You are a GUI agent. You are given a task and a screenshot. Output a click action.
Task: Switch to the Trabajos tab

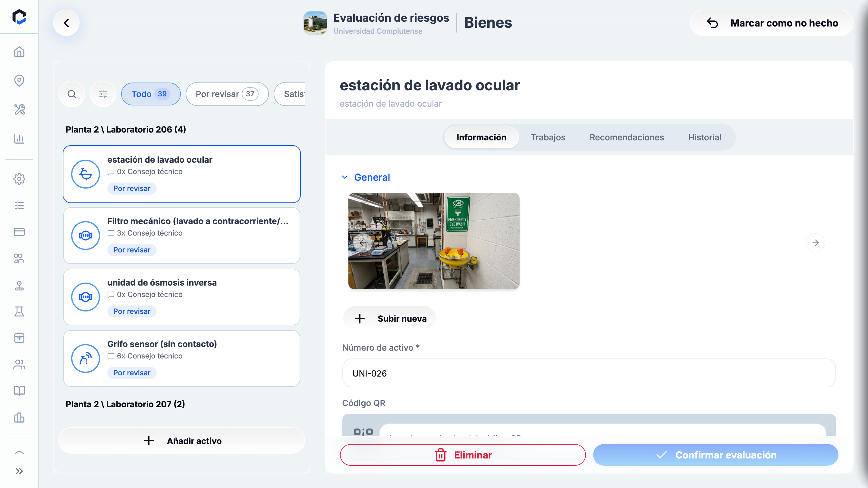click(x=548, y=137)
